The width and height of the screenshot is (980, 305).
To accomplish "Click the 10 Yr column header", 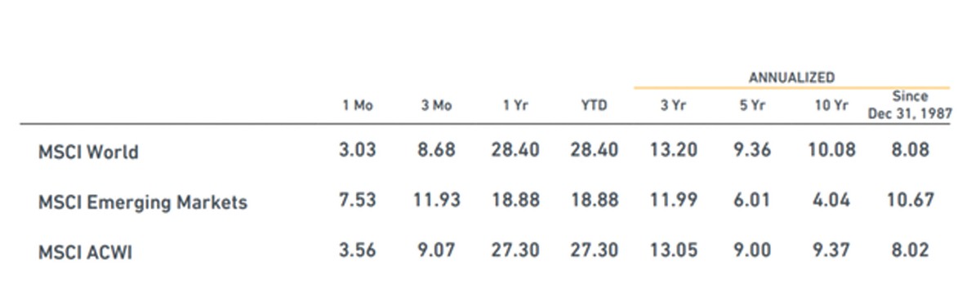I will tap(831, 105).
